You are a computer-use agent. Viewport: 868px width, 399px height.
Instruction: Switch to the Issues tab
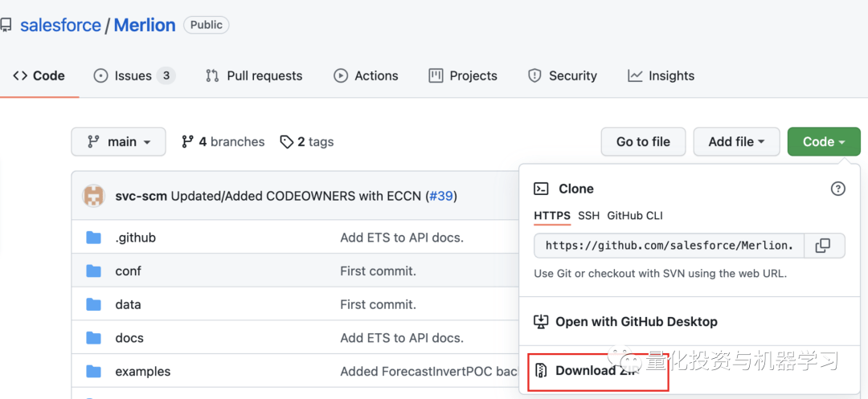(x=134, y=75)
